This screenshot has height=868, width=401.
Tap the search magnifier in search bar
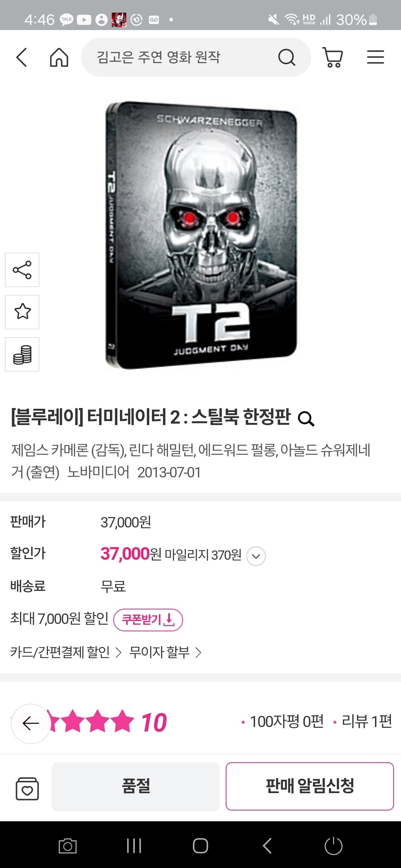pyautogui.click(x=287, y=57)
